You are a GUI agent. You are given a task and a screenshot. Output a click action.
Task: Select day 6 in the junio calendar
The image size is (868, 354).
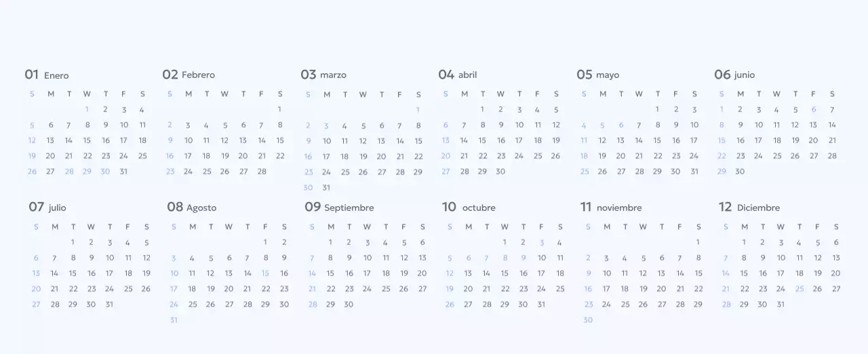click(814, 109)
